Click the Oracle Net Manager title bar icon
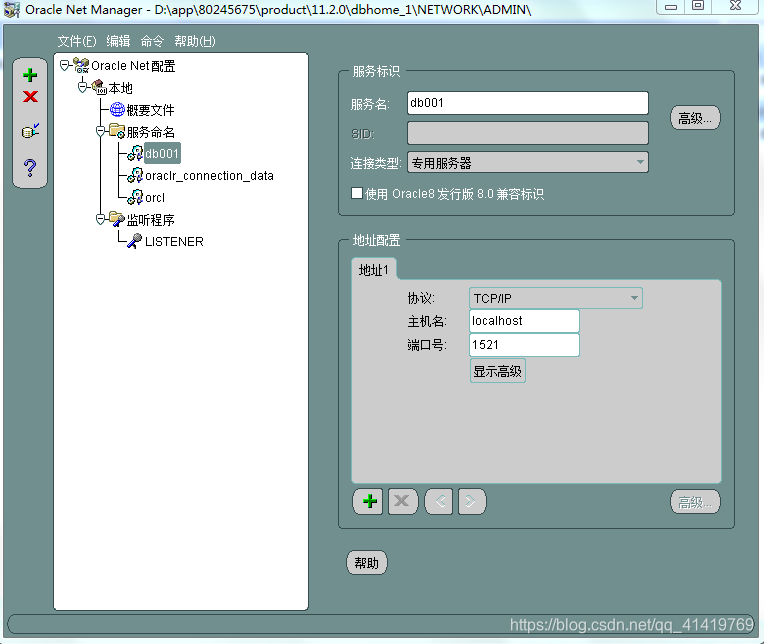This screenshot has height=644, width=764. [x=12, y=10]
